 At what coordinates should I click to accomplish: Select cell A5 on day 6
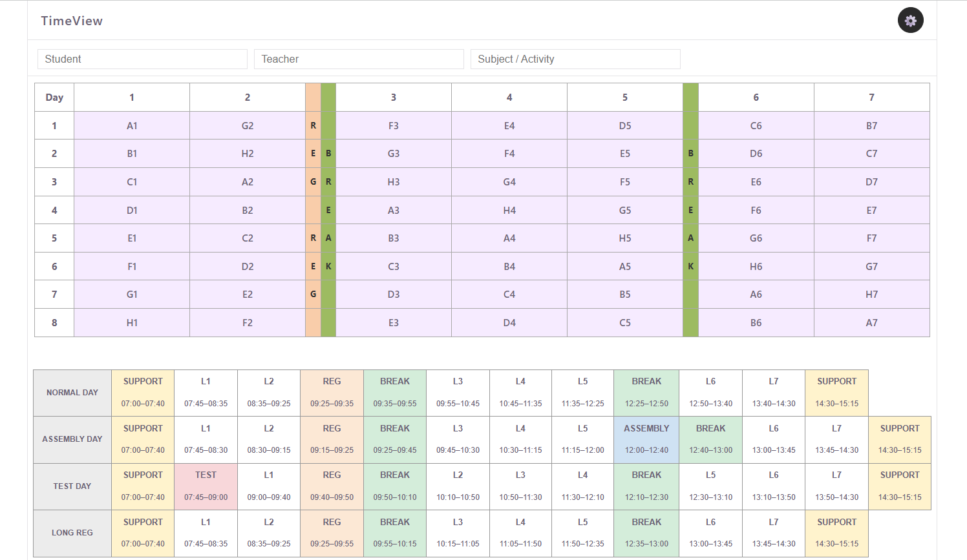625,266
